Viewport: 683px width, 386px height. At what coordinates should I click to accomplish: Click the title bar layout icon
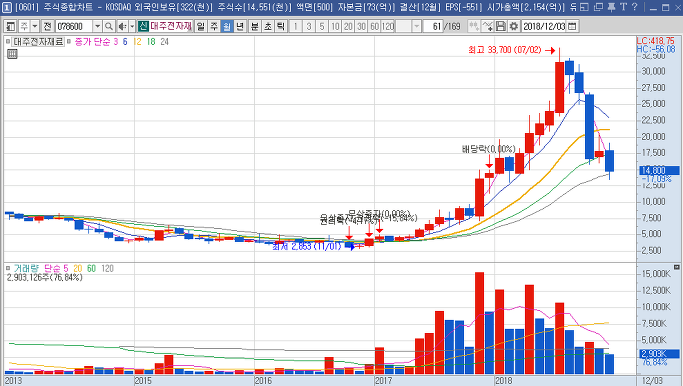tap(584, 7)
